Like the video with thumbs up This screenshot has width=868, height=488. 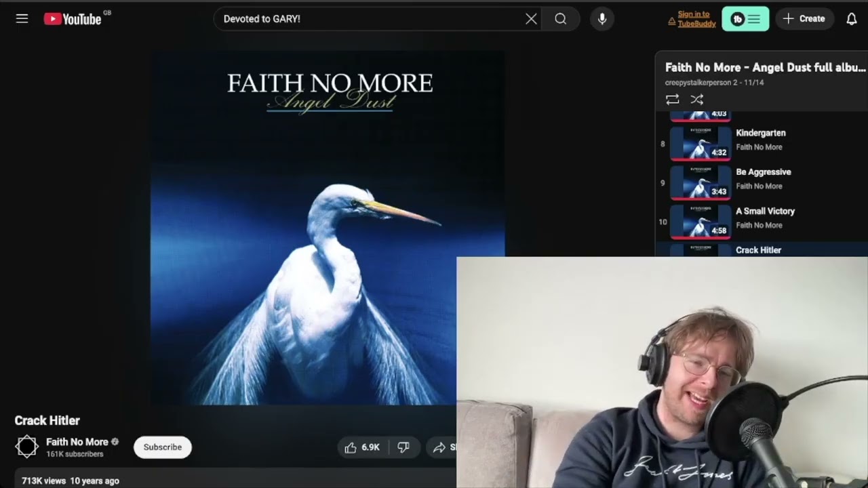(362, 447)
